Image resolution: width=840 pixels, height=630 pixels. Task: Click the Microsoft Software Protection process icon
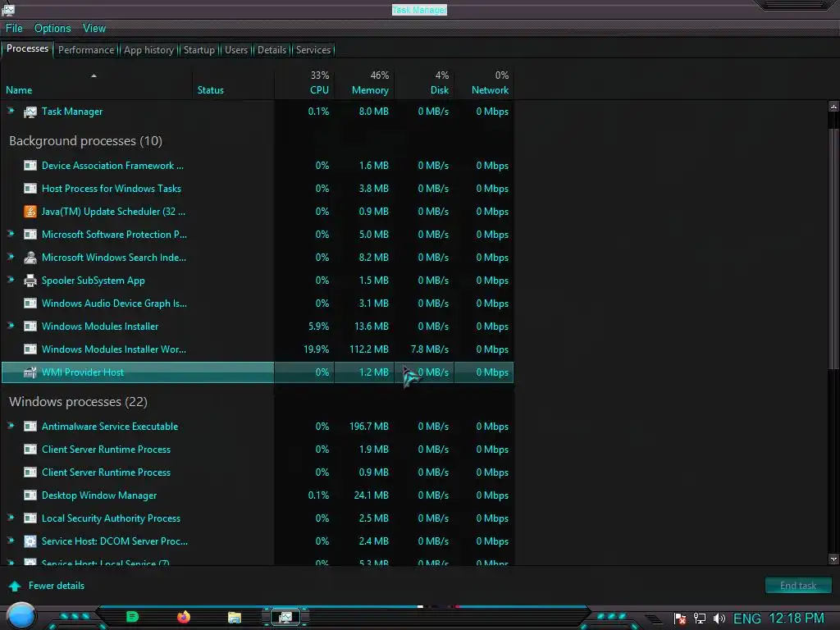30,235
